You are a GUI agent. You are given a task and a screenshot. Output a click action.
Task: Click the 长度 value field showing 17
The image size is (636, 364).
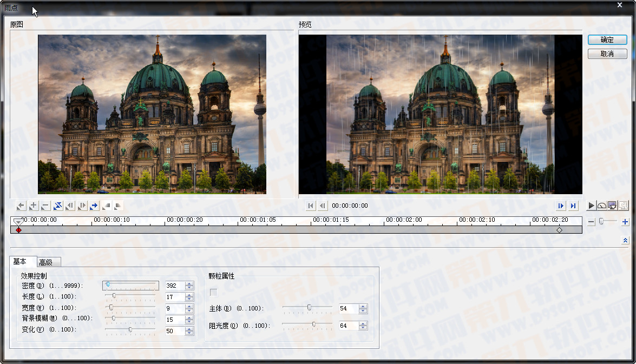pos(175,297)
